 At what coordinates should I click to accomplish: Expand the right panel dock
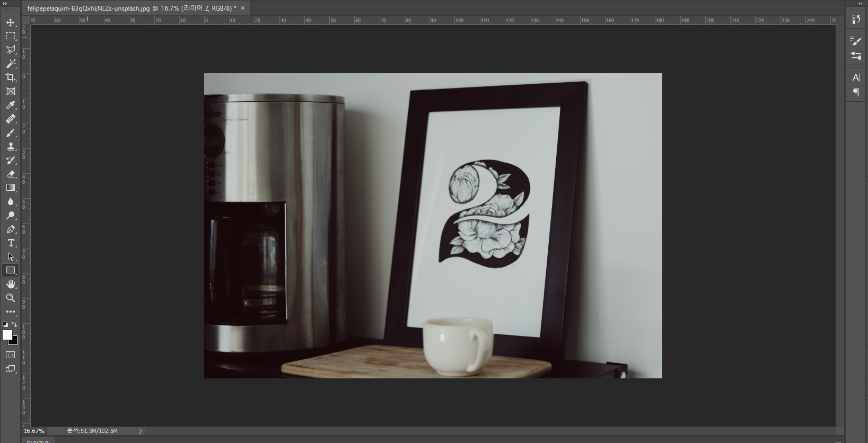click(860, 3)
